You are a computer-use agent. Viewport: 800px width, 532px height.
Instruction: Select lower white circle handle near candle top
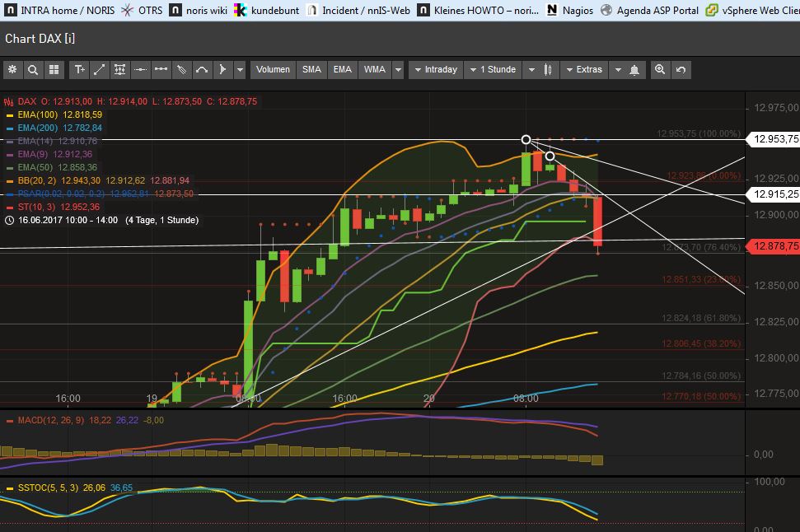click(550, 156)
